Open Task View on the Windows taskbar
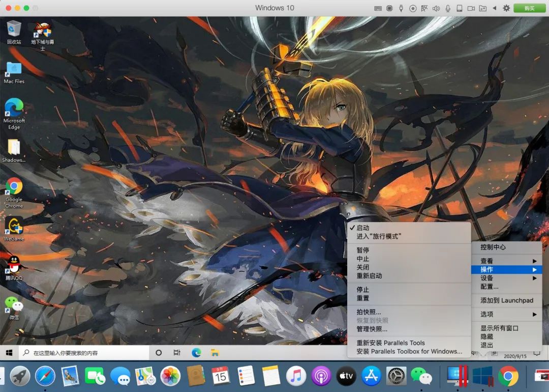 177,352
